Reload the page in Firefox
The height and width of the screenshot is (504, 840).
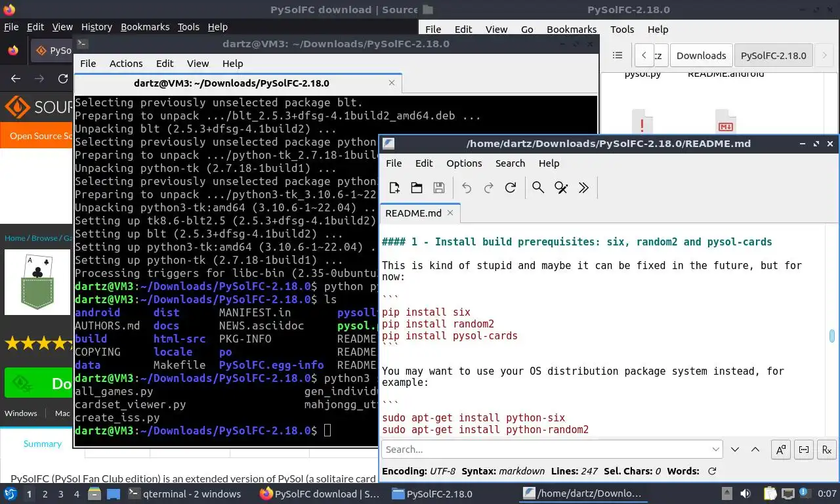pyautogui.click(x=63, y=79)
